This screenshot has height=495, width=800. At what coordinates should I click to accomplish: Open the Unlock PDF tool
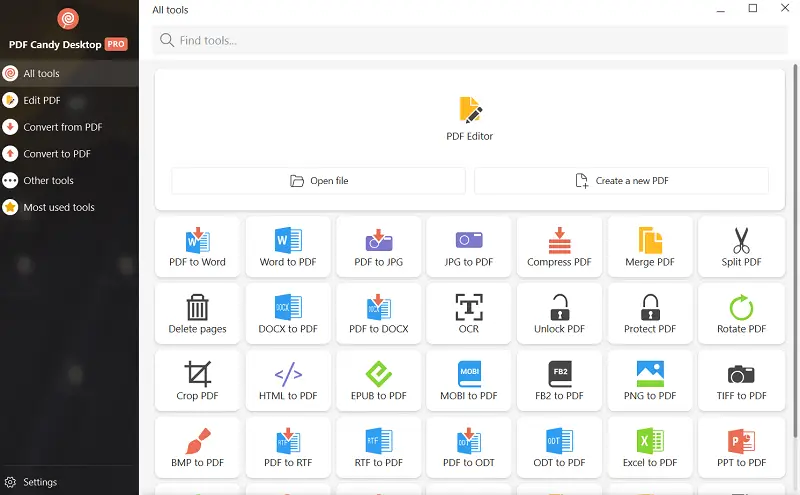tap(559, 314)
